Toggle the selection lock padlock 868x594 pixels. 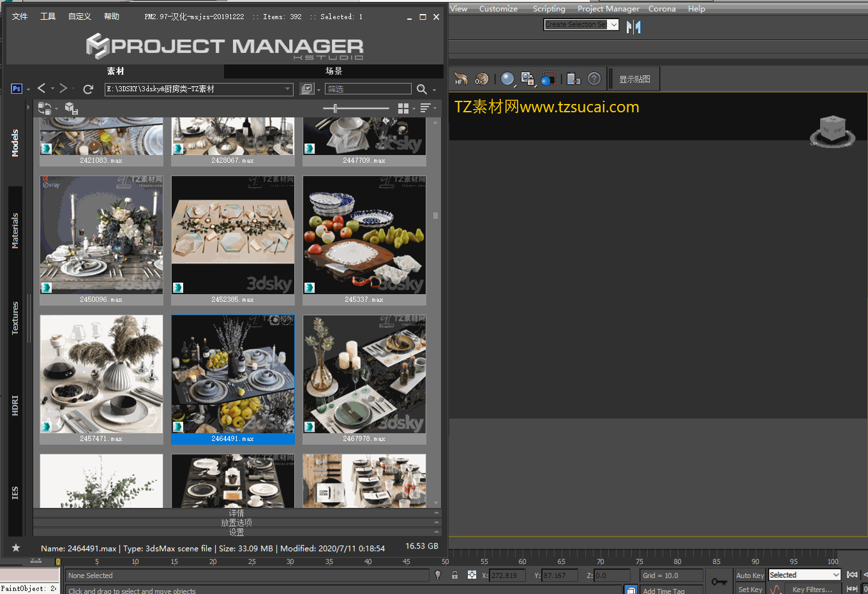click(x=454, y=575)
